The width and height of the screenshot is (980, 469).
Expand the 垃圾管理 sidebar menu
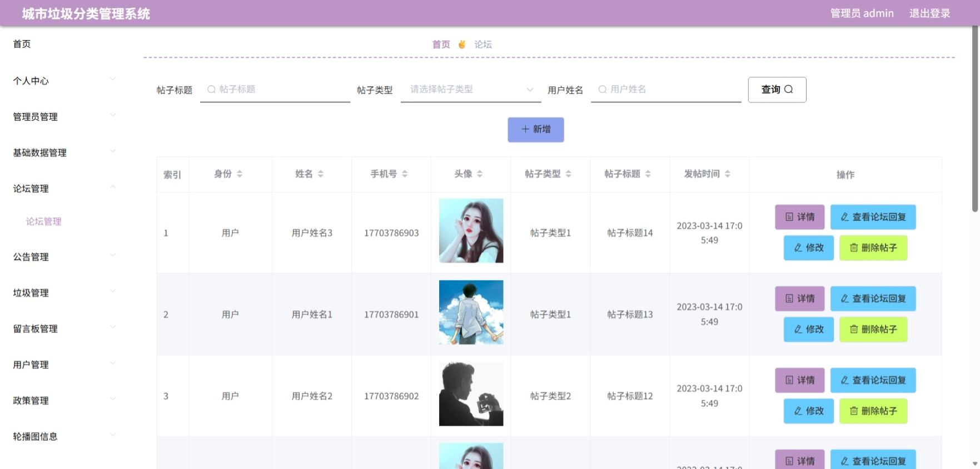coord(64,293)
